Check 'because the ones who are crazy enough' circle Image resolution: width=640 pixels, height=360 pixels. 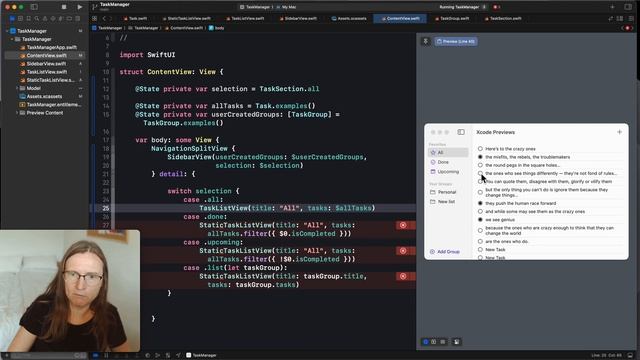(x=480, y=230)
